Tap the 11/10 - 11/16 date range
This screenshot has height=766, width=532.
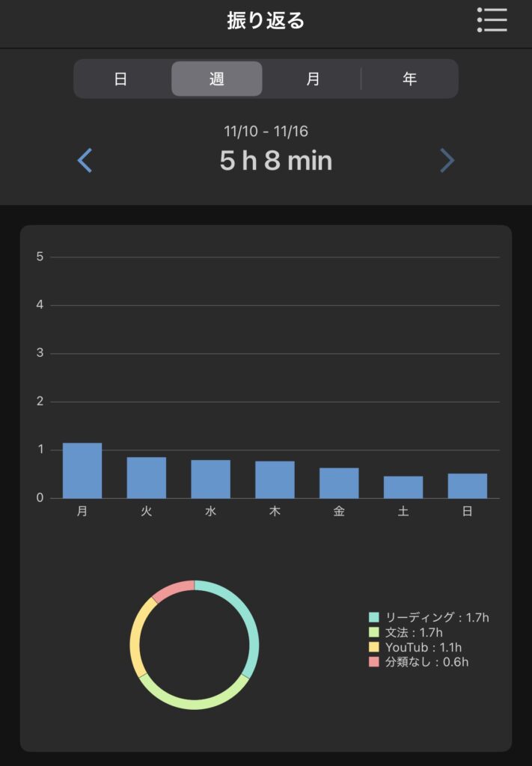(x=266, y=132)
